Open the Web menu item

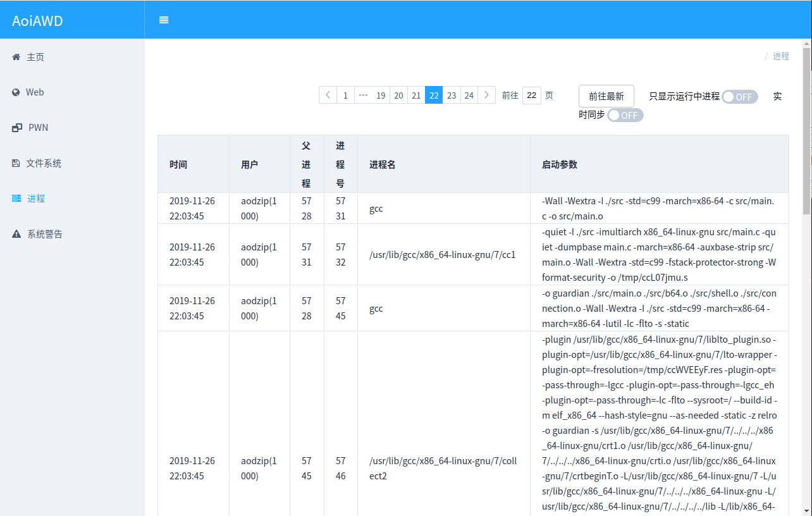pos(72,92)
